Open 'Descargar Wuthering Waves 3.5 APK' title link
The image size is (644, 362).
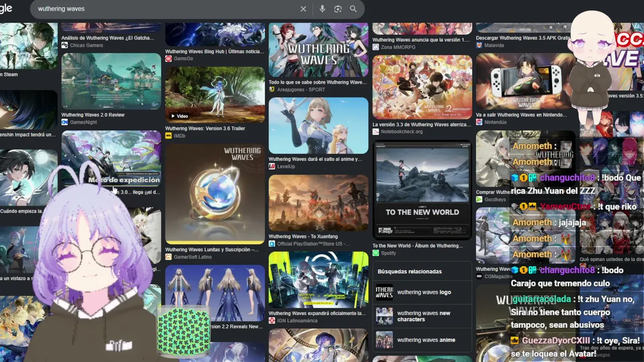click(523, 38)
